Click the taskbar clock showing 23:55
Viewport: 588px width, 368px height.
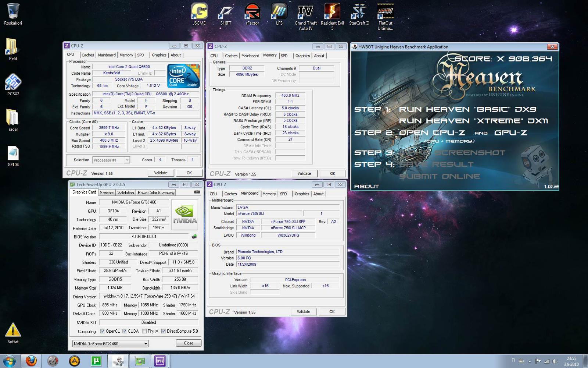(x=571, y=361)
